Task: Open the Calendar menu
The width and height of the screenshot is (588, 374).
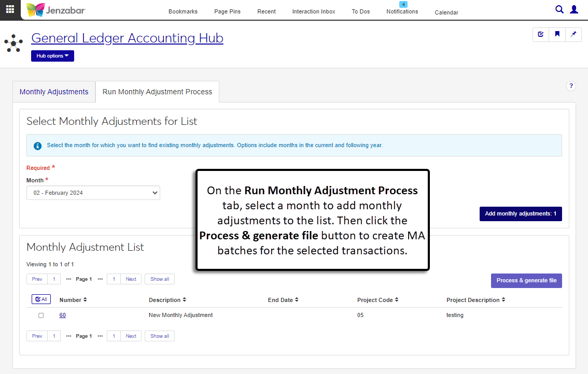Action: tap(446, 12)
